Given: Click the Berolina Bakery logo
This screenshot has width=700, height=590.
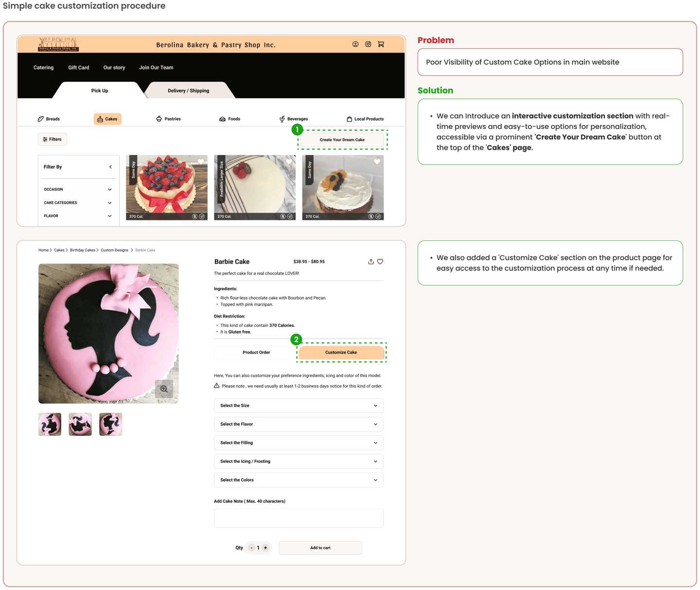Looking at the screenshot, I should (x=58, y=44).
